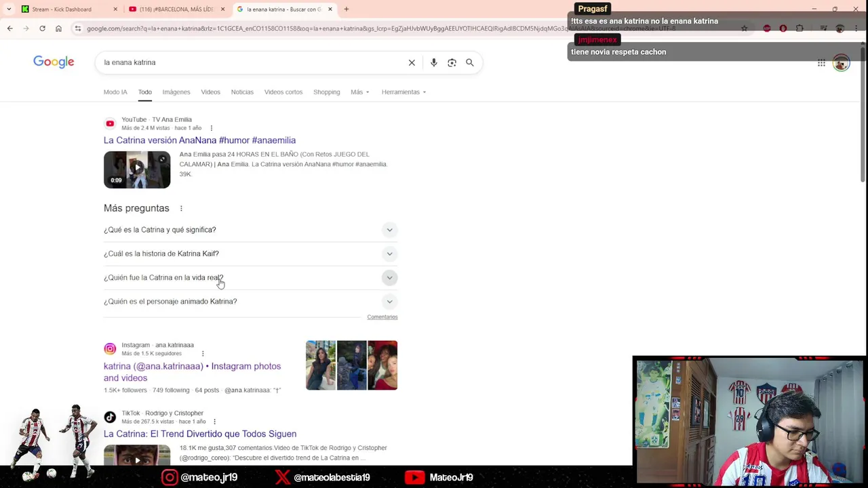
Task: Open first Instagram photo thumbnail
Action: (x=321, y=365)
